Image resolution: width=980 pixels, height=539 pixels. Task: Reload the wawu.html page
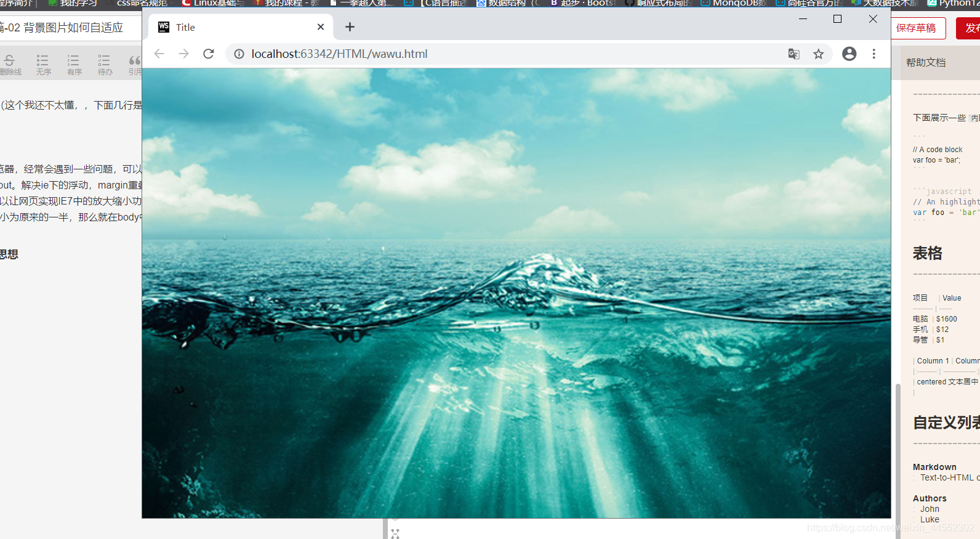click(209, 54)
